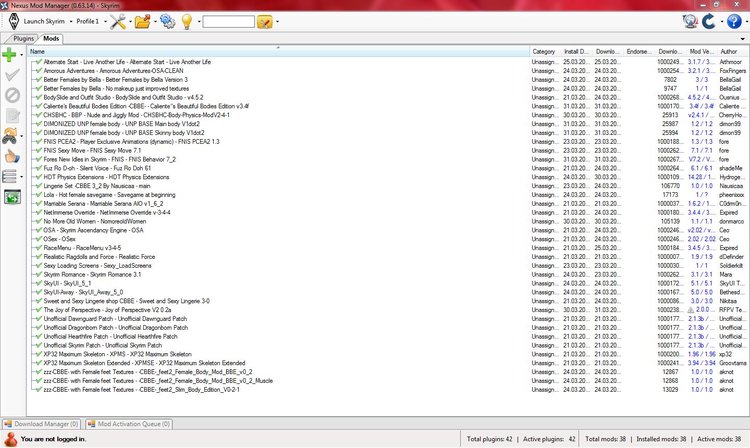This screenshot has width=750, height=448.
Task: Expand dropdown arrow next to help icon
Action: pos(746,22)
